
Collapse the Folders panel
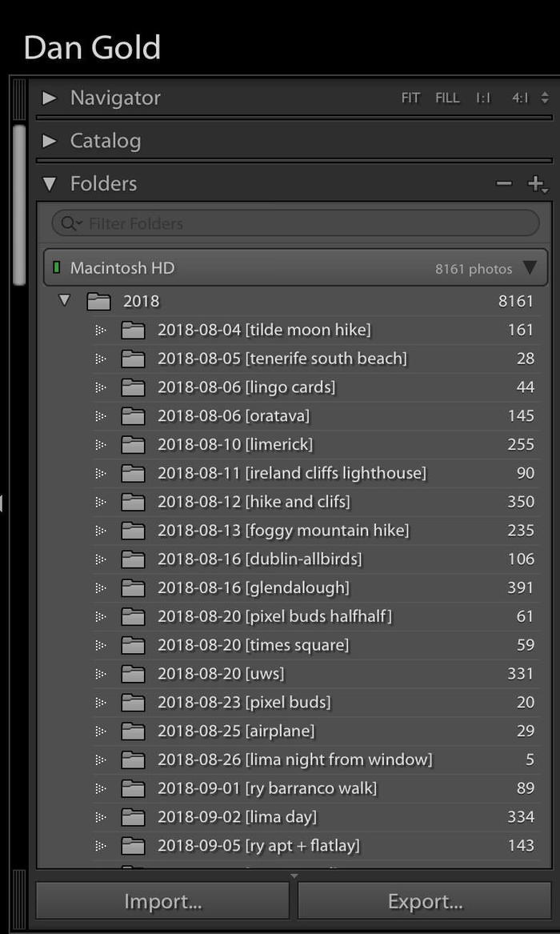pyautogui.click(x=50, y=184)
